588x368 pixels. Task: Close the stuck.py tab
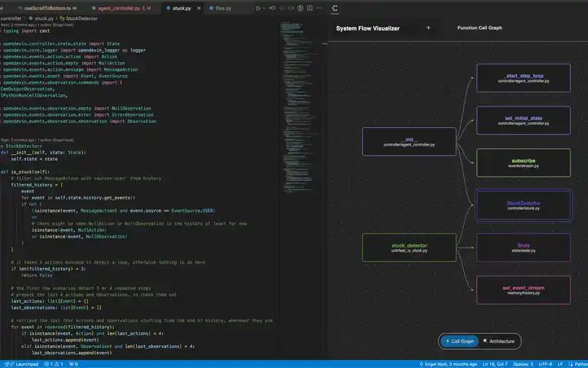199,8
